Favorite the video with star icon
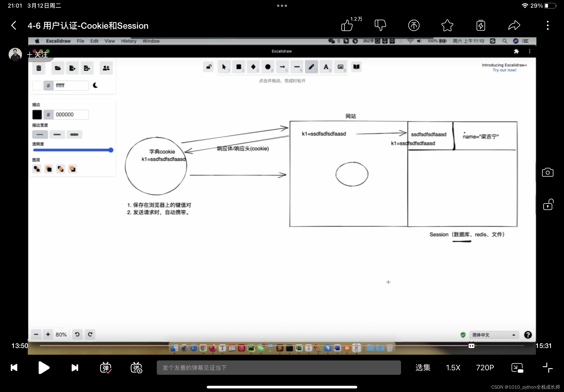564x392 pixels. click(447, 25)
